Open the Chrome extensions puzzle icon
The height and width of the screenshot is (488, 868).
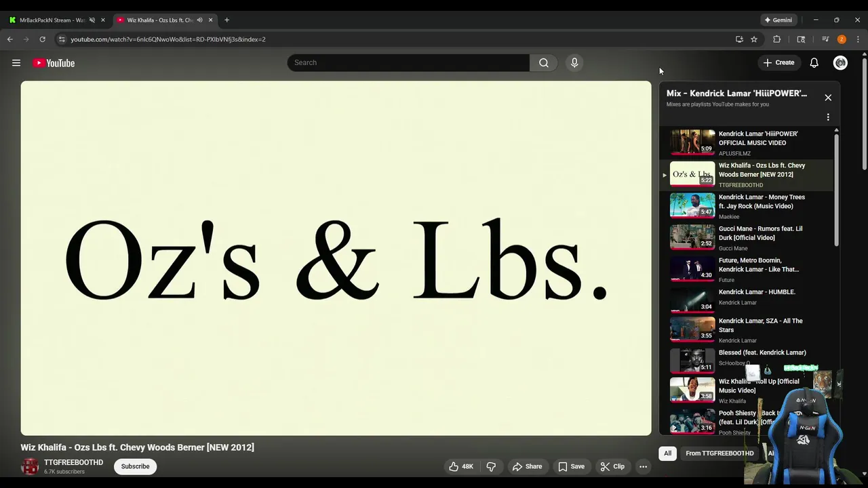coord(777,39)
